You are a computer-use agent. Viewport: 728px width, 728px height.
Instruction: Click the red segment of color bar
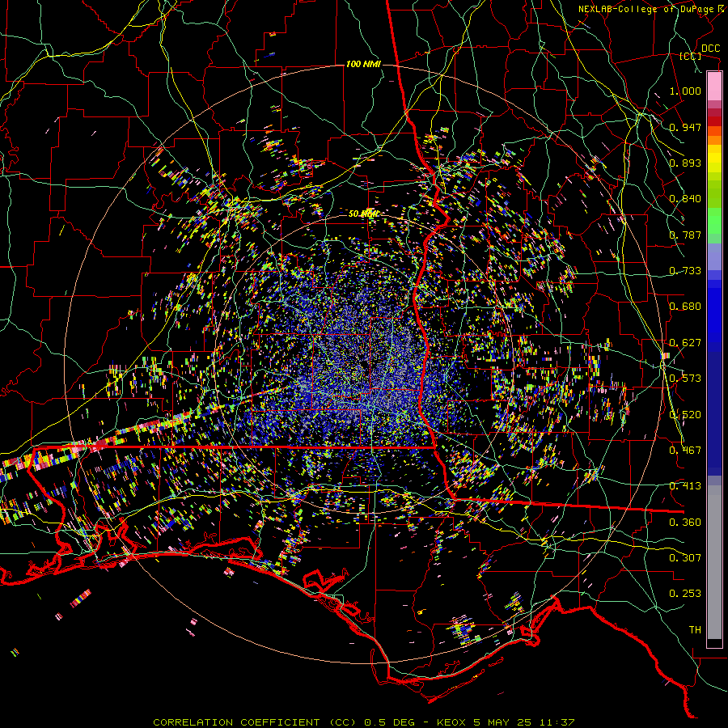coord(714,121)
